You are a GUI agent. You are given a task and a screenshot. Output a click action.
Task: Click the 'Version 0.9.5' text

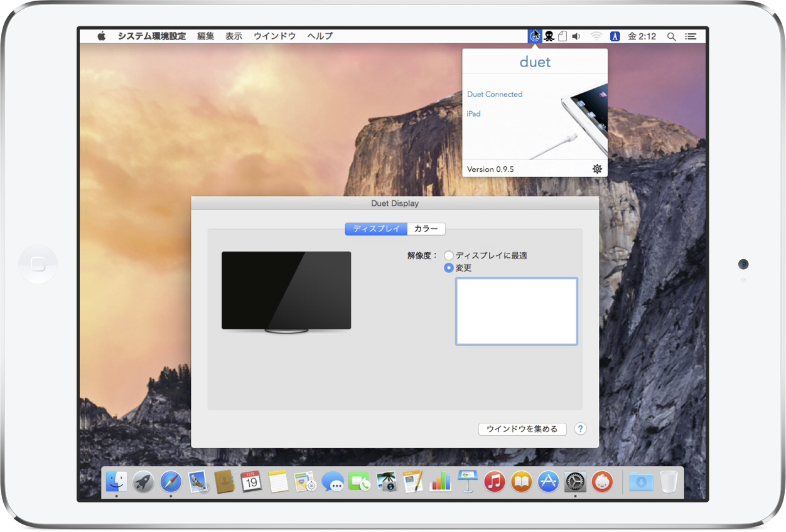pyautogui.click(x=490, y=169)
